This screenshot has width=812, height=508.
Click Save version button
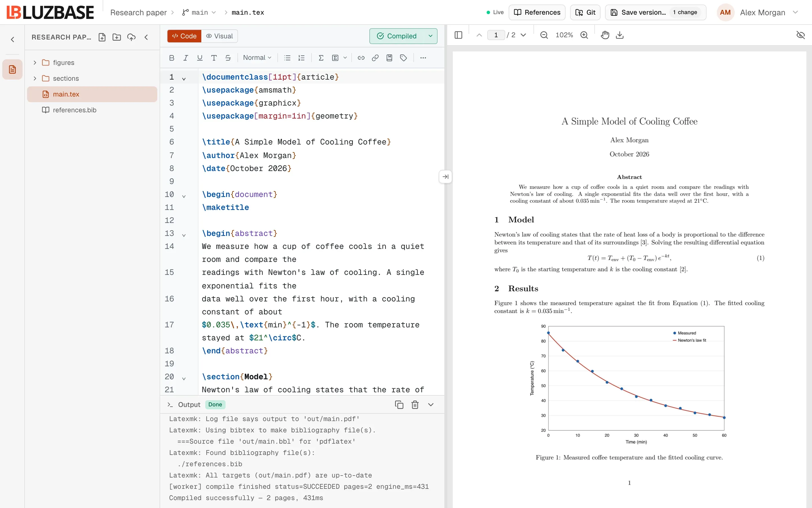(x=655, y=12)
